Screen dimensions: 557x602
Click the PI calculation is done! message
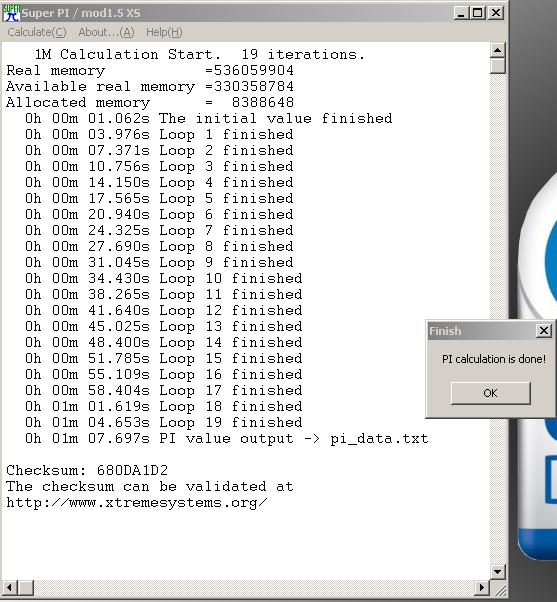tap(494, 359)
